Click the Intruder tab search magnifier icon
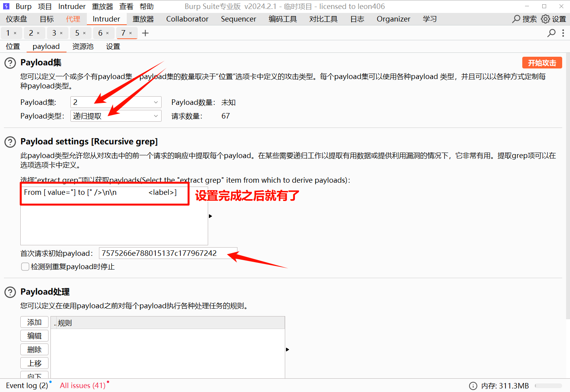This screenshot has width=570, height=392. (x=552, y=33)
